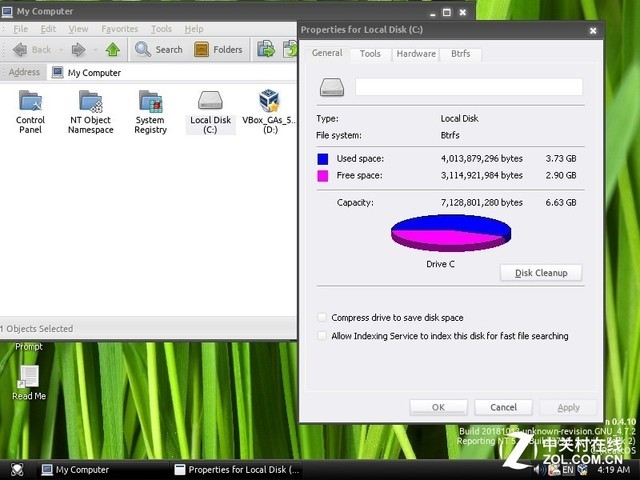Open the Read Me desktop shortcut
The width and height of the screenshot is (640, 480).
pyautogui.click(x=29, y=382)
